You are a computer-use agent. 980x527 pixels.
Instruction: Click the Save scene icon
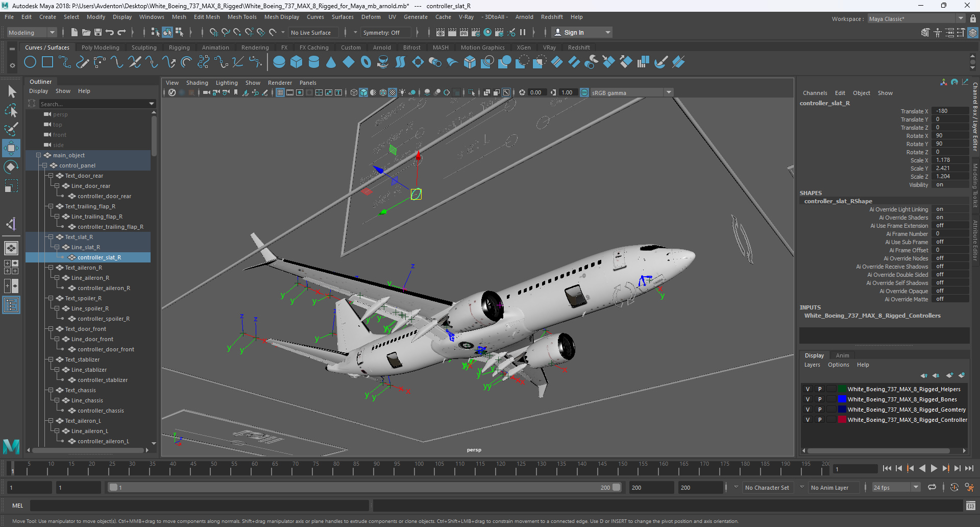point(98,33)
